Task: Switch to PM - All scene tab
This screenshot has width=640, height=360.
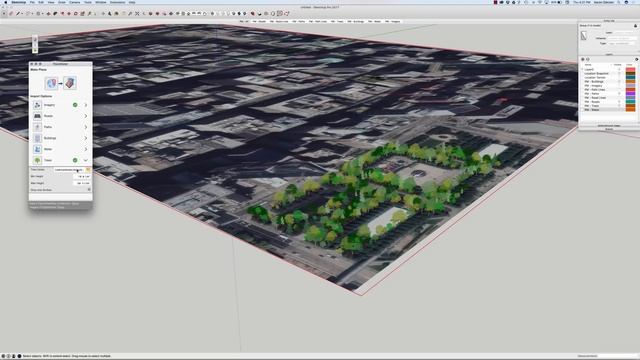Action: pyautogui.click(x=244, y=21)
